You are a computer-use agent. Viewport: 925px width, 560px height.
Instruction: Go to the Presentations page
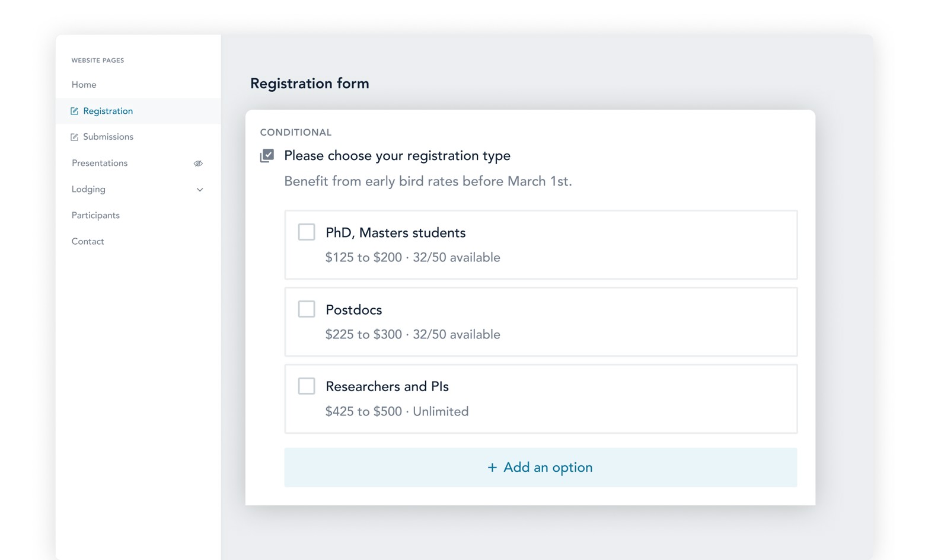click(x=100, y=164)
